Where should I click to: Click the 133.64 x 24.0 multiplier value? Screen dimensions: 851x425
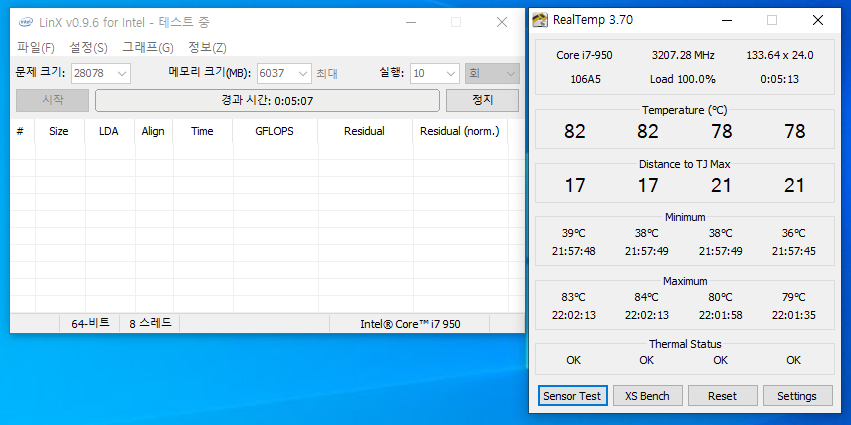[780, 55]
